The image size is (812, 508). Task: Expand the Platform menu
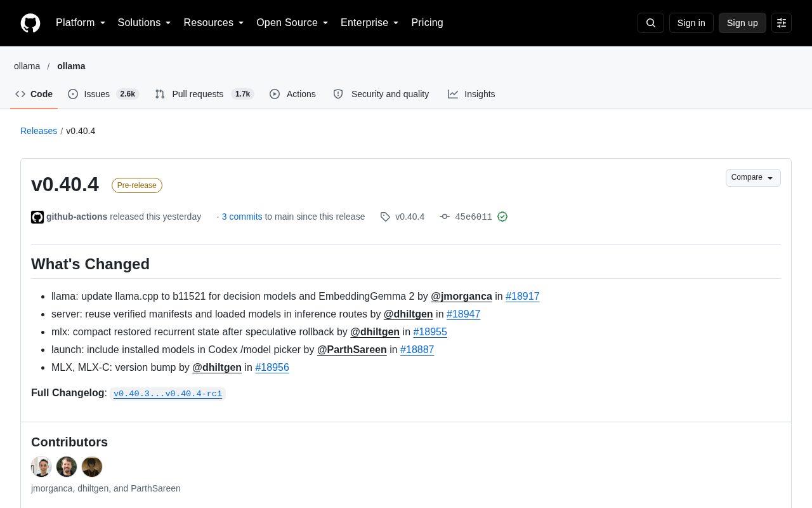[81, 23]
